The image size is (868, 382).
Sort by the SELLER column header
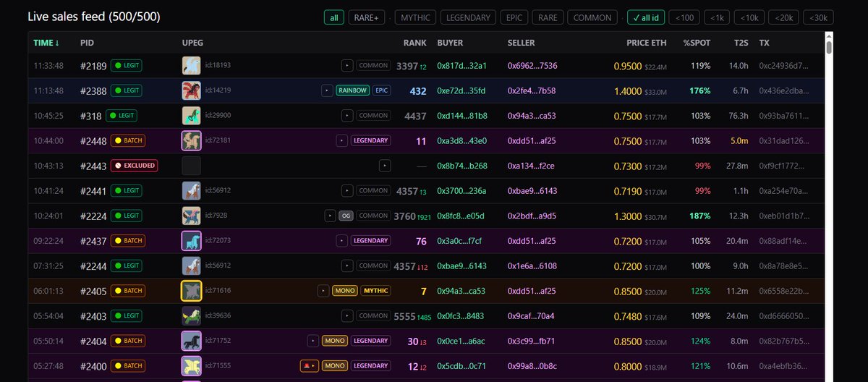click(x=522, y=43)
